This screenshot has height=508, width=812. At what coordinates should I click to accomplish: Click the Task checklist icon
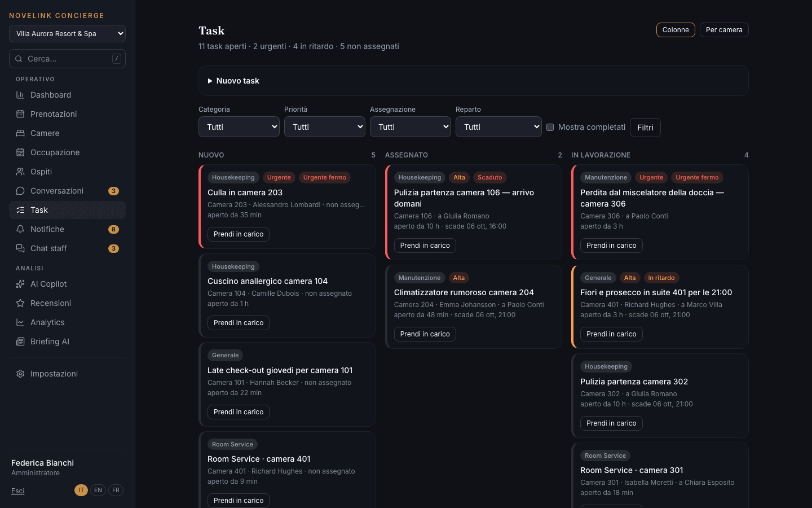tap(20, 210)
